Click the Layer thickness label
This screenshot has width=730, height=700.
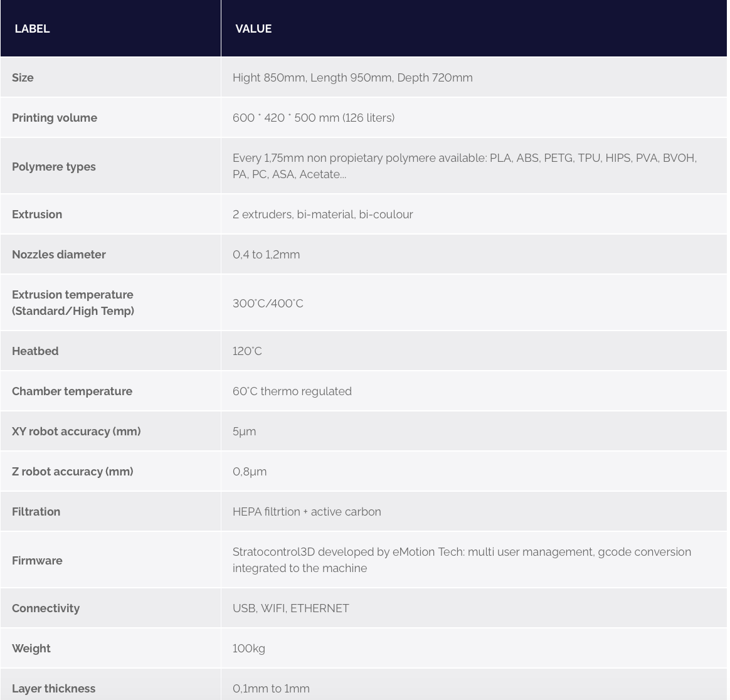coord(53,688)
